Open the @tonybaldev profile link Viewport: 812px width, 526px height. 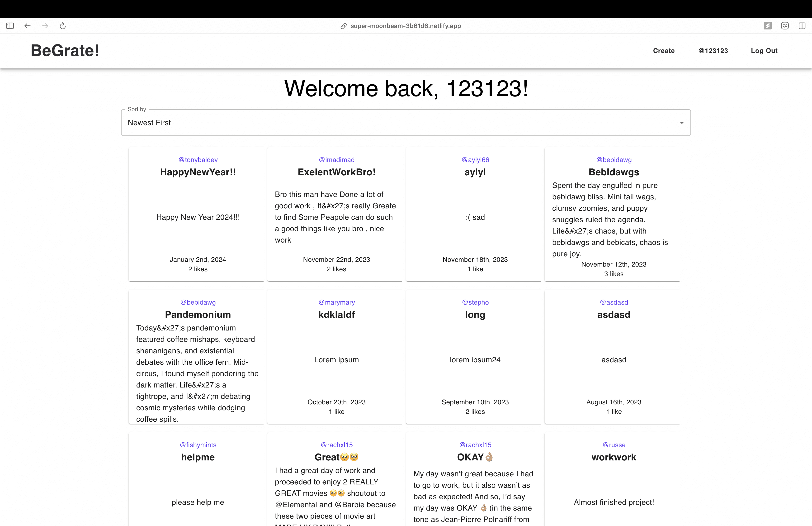click(x=198, y=160)
